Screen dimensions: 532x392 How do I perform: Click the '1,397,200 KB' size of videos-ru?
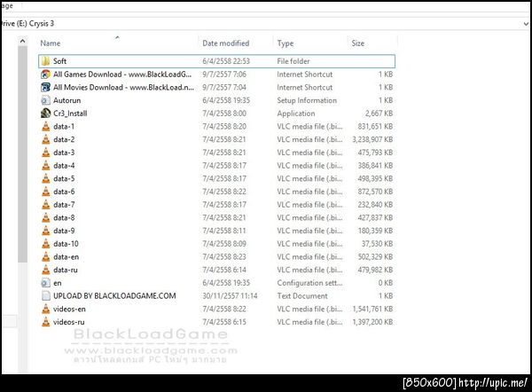click(x=372, y=322)
